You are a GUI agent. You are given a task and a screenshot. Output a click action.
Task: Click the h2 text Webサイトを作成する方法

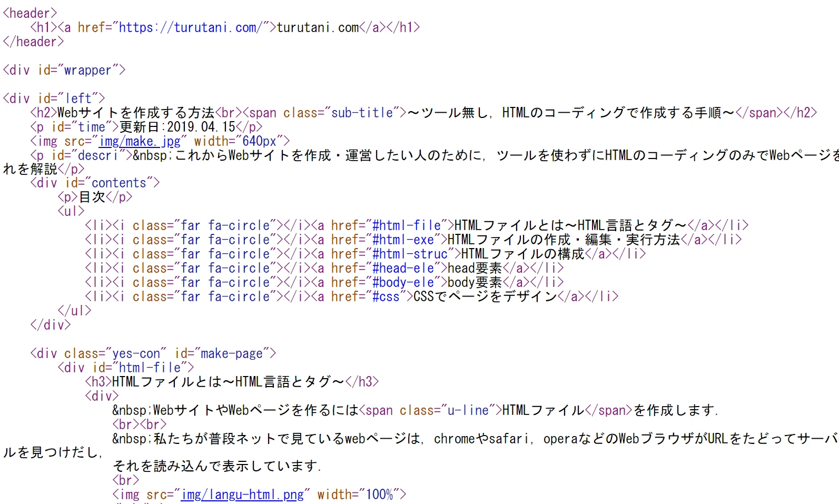(x=136, y=113)
